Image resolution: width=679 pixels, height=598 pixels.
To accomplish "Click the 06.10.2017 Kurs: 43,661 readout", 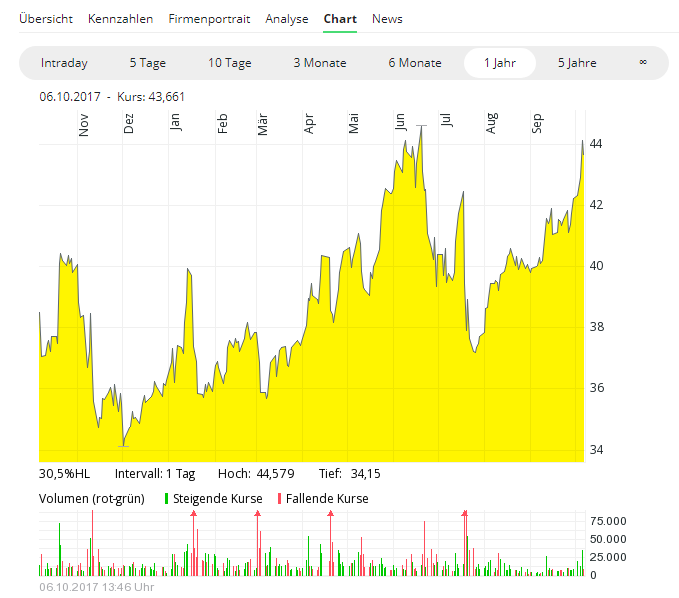I will pos(112,97).
